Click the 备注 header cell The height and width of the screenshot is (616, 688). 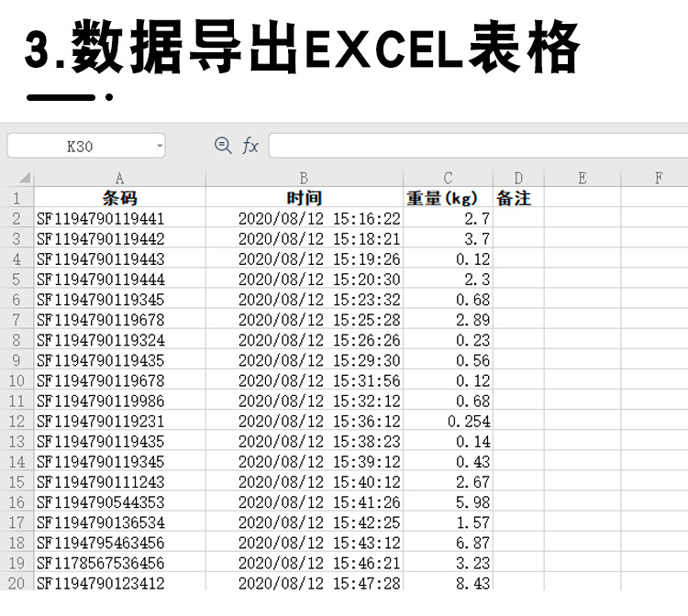tap(518, 198)
